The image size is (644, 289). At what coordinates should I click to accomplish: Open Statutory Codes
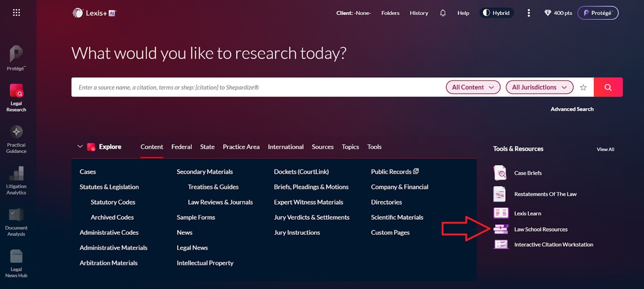tap(113, 202)
